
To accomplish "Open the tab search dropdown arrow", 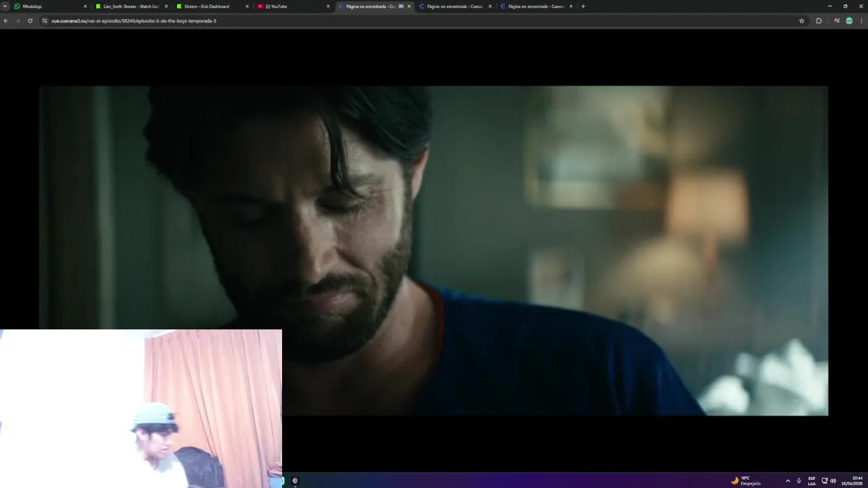I will tap(5, 6).
